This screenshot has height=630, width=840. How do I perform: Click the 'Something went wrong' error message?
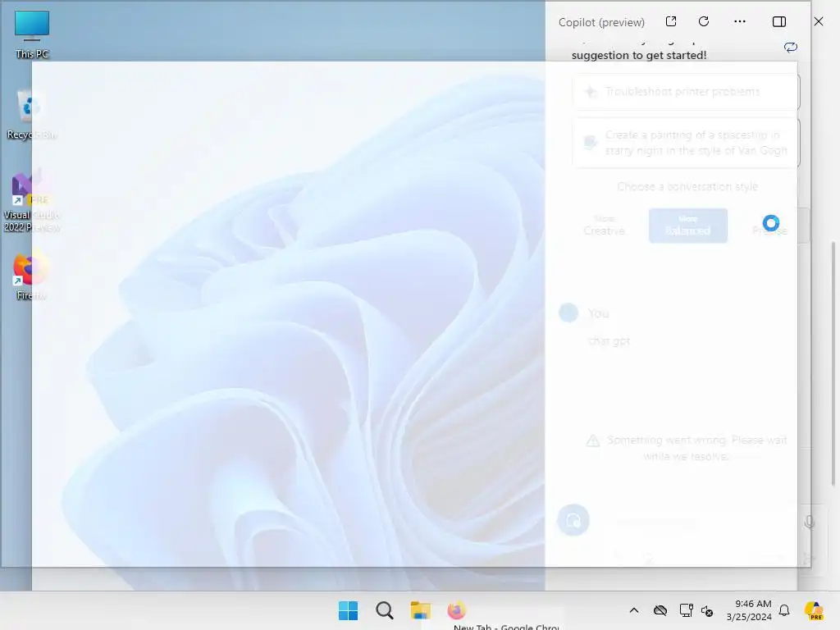pos(687,448)
